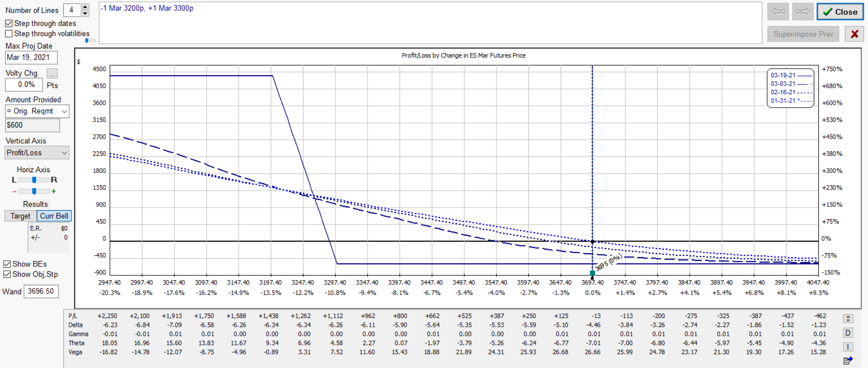Viewport: 868px width, 368px height.
Task: Decrease Number of Lines with down arrow
Action: pyautogui.click(x=85, y=13)
